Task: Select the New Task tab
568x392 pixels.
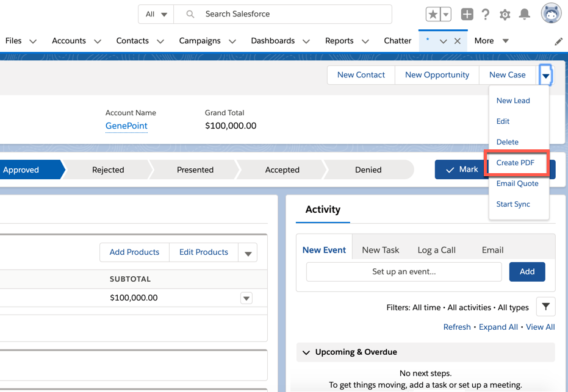Action: pos(380,250)
